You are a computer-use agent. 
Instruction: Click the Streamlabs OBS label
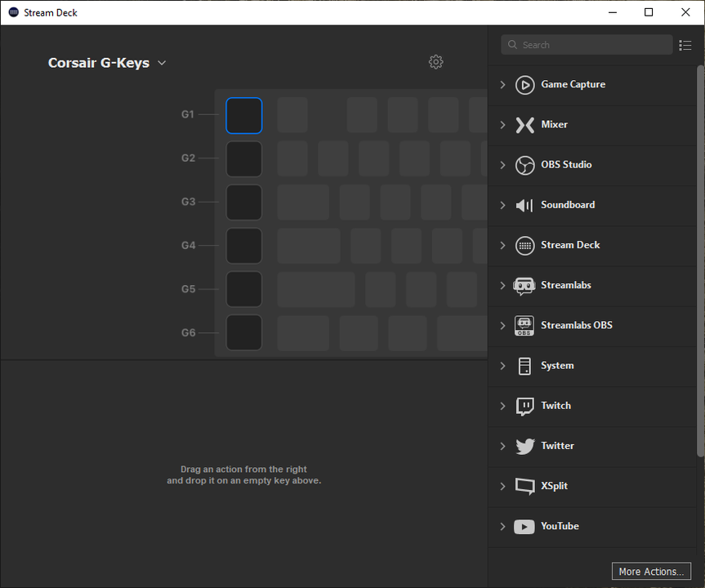[577, 325]
